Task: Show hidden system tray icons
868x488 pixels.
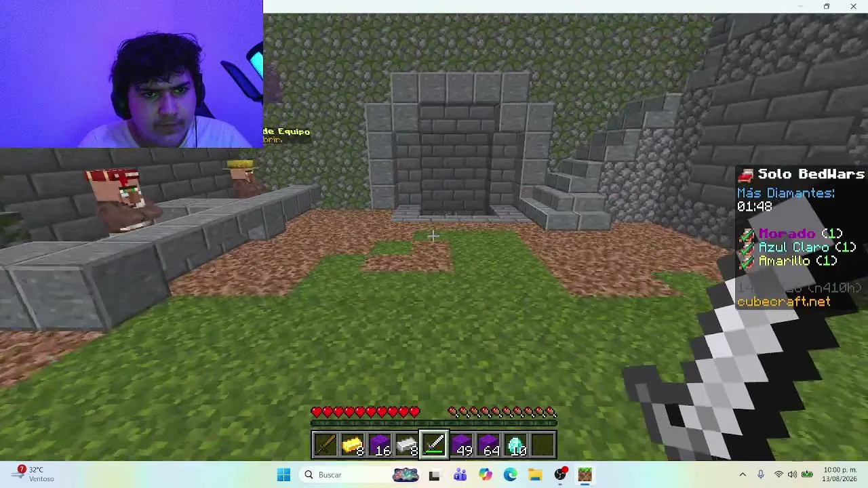Action: pos(743,474)
